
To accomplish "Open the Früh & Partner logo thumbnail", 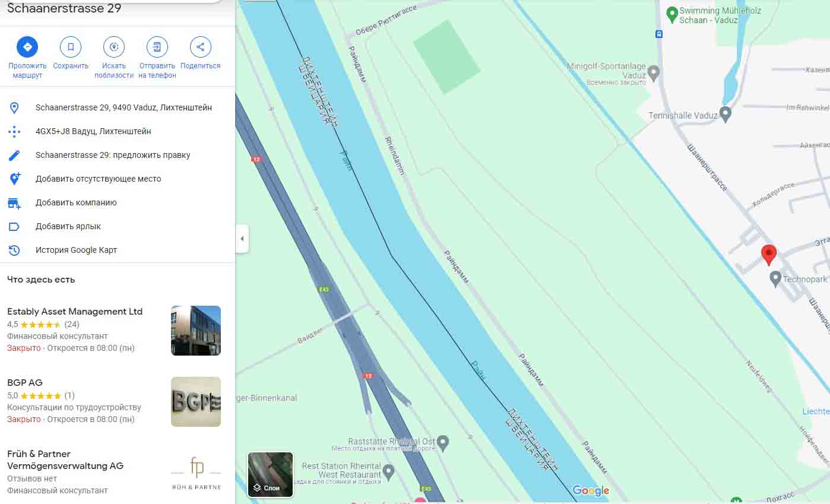I will (x=196, y=473).
